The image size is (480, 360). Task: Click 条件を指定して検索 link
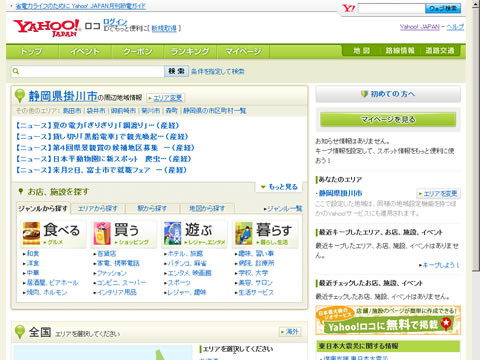click(x=217, y=71)
